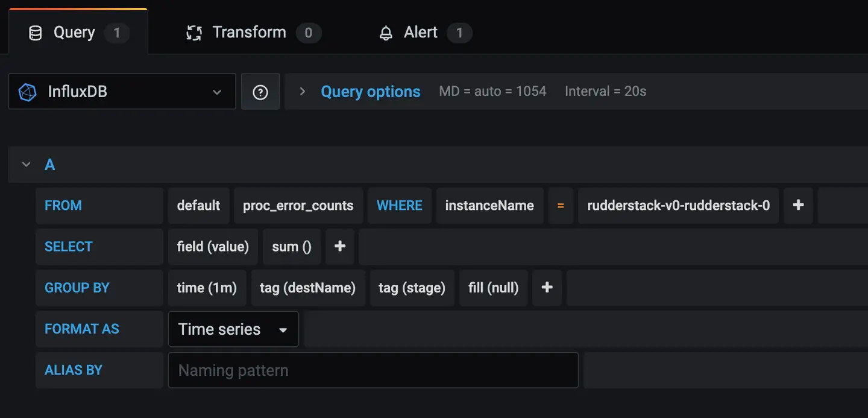Open Query options settings
The height and width of the screenshot is (418, 868).
pos(370,91)
